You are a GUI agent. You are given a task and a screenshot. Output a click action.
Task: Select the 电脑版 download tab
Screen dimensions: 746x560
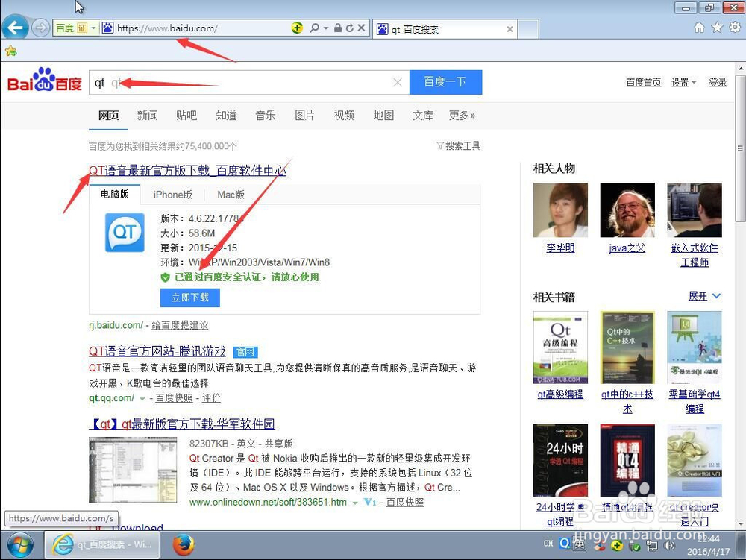115,194
